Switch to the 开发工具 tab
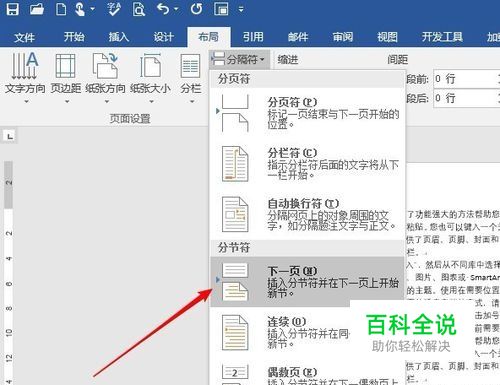The height and width of the screenshot is (385, 500). pyautogui.click(x=442, y=37)
